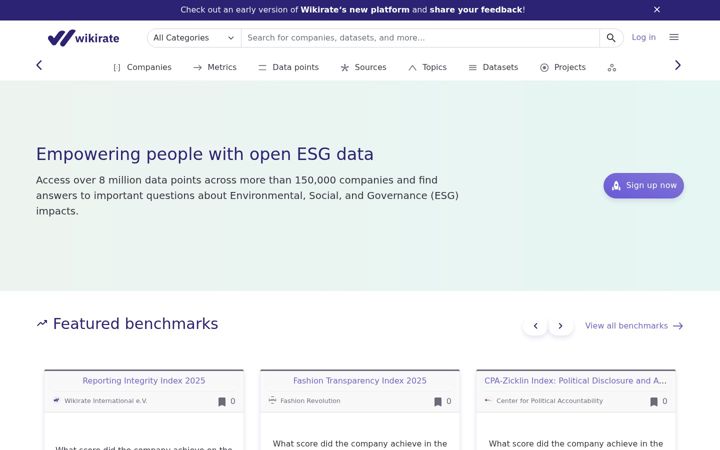Open the Companies tab
Image resolution: width=720 pixels, height=450 pixels.
pyautogui.click(x=142, y=68)
